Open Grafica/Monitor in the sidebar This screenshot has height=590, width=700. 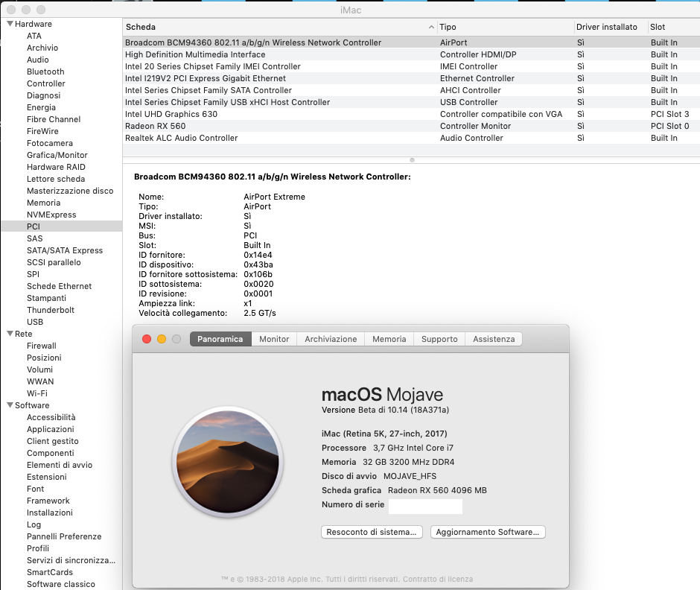click(57, 155)
